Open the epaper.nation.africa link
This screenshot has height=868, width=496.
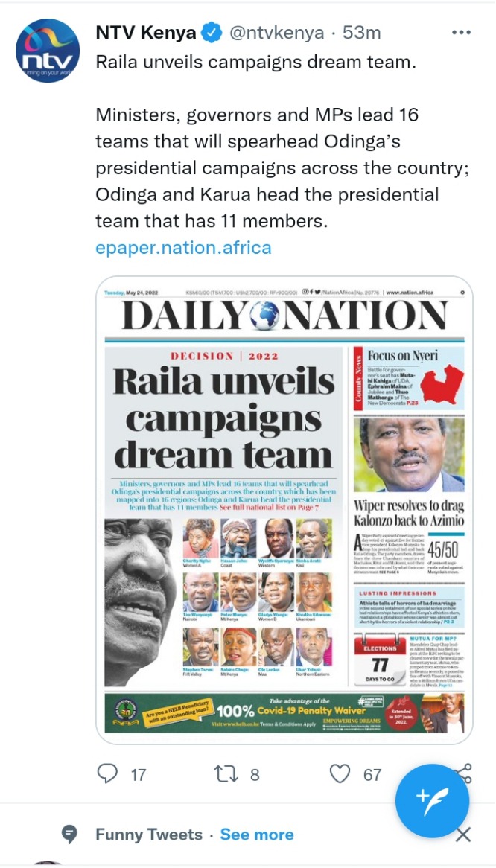click(x=183, y=247)
